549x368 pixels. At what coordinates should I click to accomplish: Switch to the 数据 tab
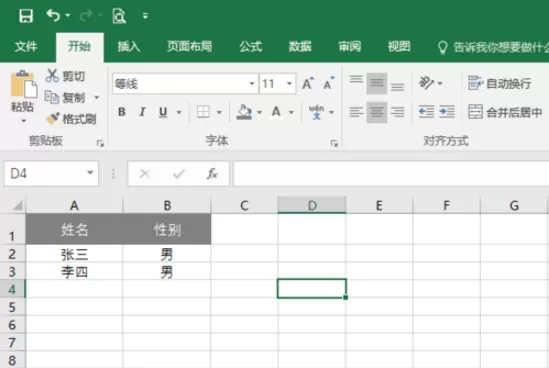(x=300, y=46)
